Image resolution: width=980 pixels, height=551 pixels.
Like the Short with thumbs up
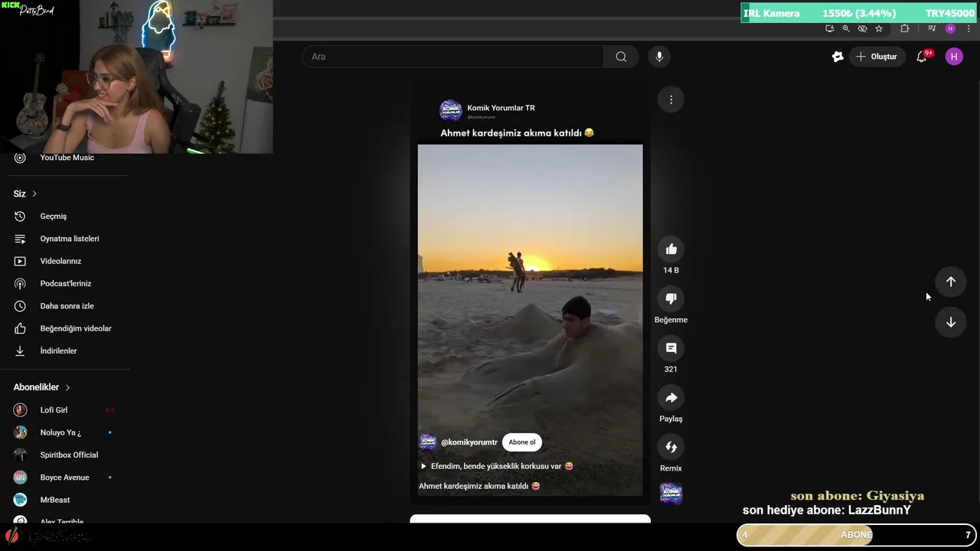pyautogui.click(x=671, y=249)
